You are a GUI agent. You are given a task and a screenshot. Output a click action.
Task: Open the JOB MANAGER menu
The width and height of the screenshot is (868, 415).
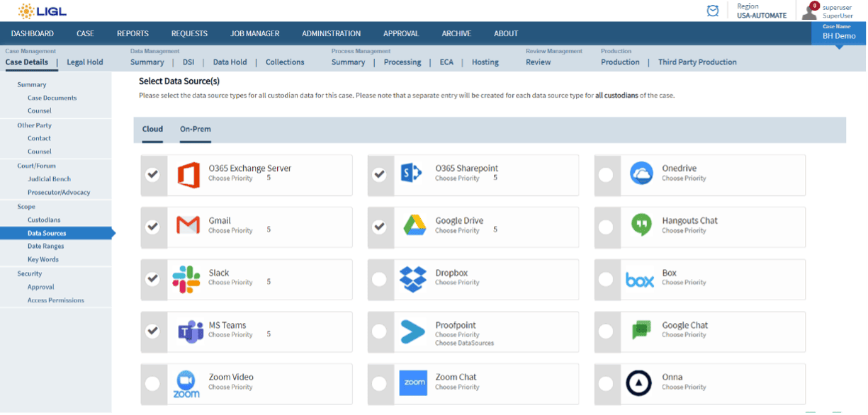tap(255, 33)
